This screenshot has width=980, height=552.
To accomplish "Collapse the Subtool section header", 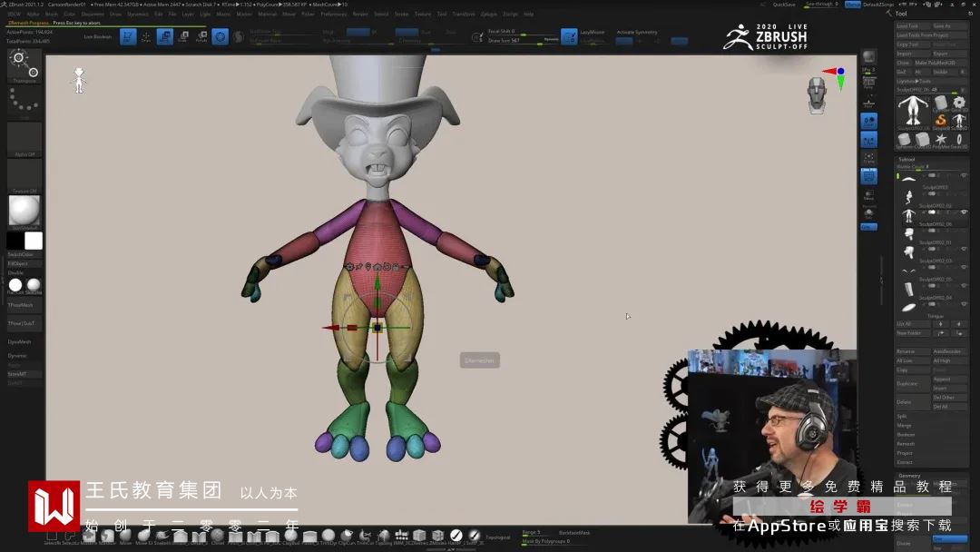I will point(906,160).
